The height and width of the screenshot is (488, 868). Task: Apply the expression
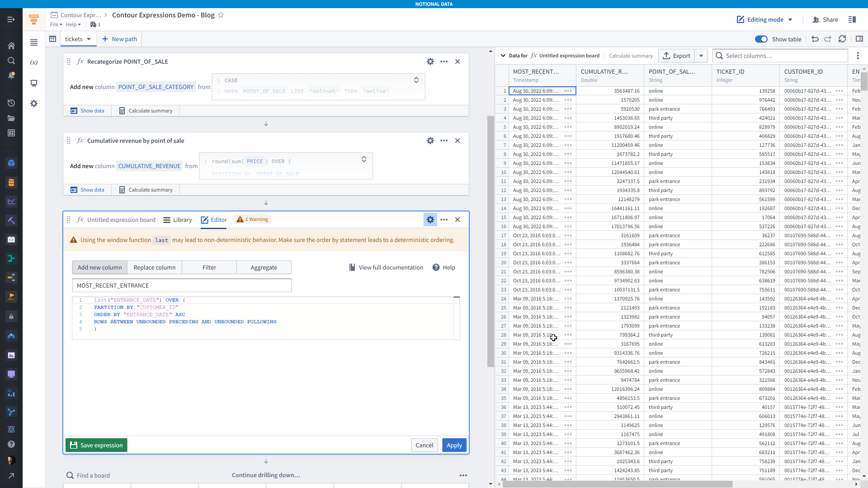[454, 445]
